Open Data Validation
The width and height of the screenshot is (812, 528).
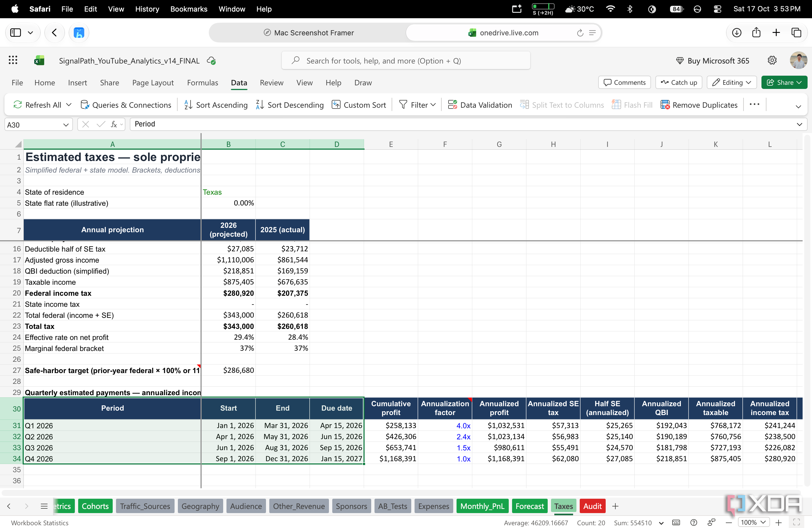coord(480,105)
